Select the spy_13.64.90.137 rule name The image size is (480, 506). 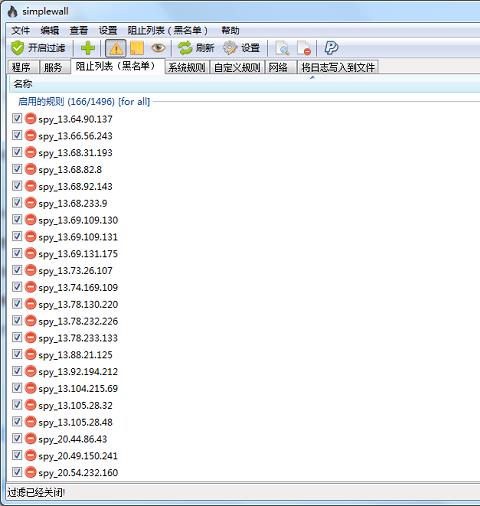(75, 119)
